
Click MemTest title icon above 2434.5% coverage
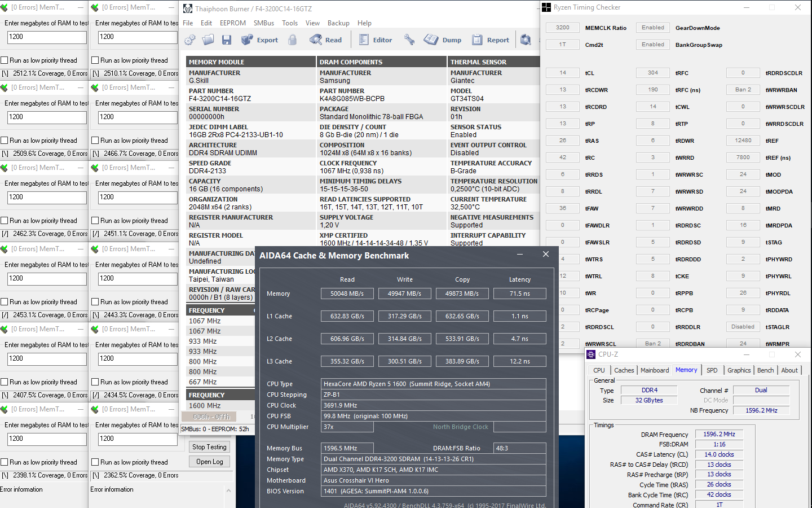click(95, 329)
